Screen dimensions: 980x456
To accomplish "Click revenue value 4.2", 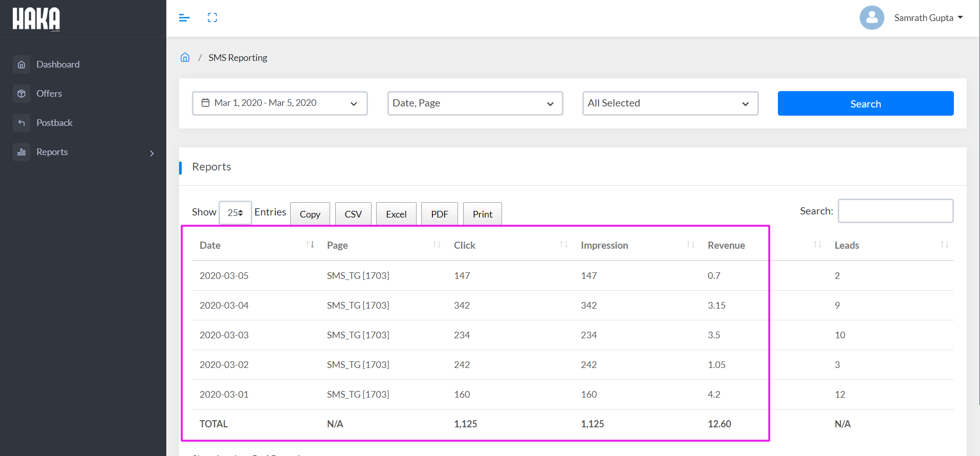I will [x=714, y=394].
